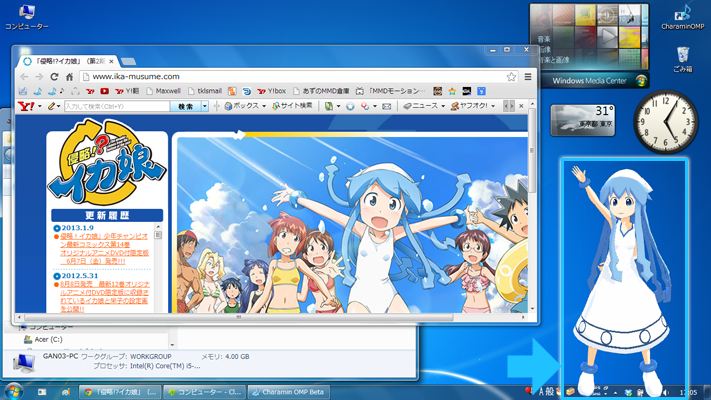Click the イカ娘 site logo
The image size is (711, 400).
click(107, 162)
